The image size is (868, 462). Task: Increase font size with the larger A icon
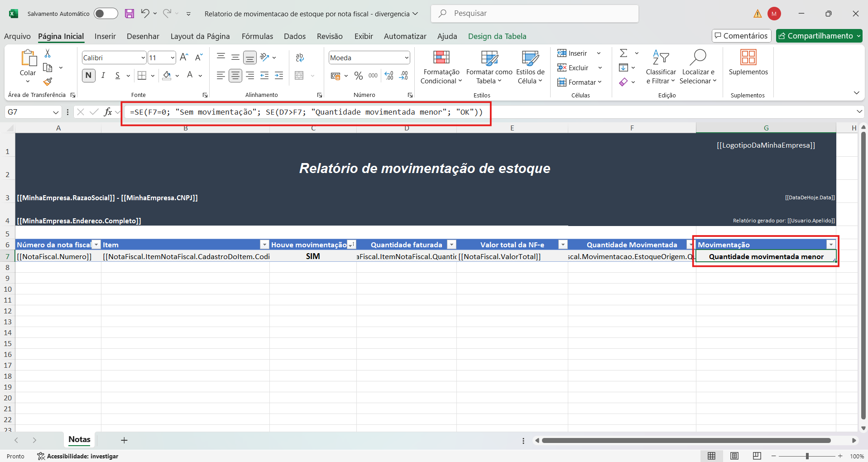click(x=184, y=58)
